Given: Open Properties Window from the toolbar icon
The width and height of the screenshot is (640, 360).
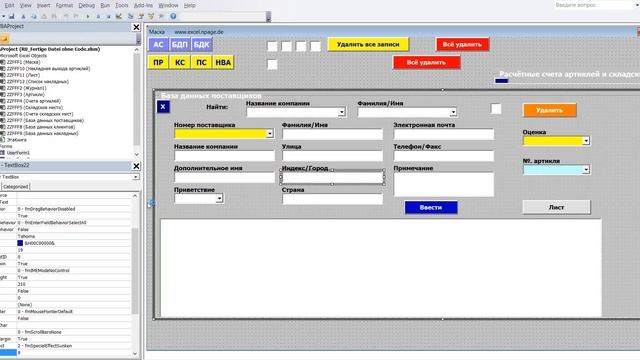Looking at the screenshot, I should (x=141, y=16).
